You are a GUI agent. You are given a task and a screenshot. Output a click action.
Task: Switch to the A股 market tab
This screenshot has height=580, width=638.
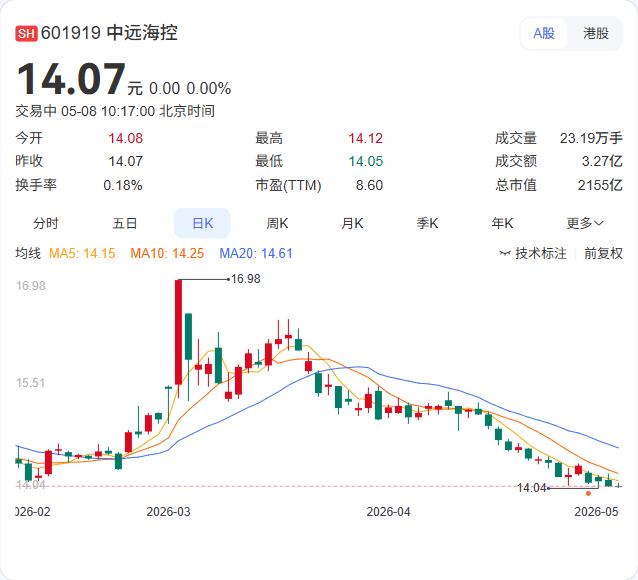click(x=544, y=33)
